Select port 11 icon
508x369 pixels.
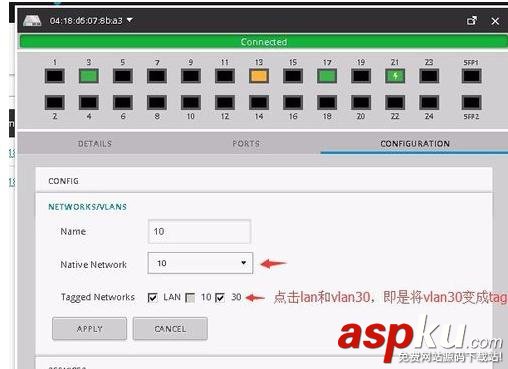click(x=225, y=76)
